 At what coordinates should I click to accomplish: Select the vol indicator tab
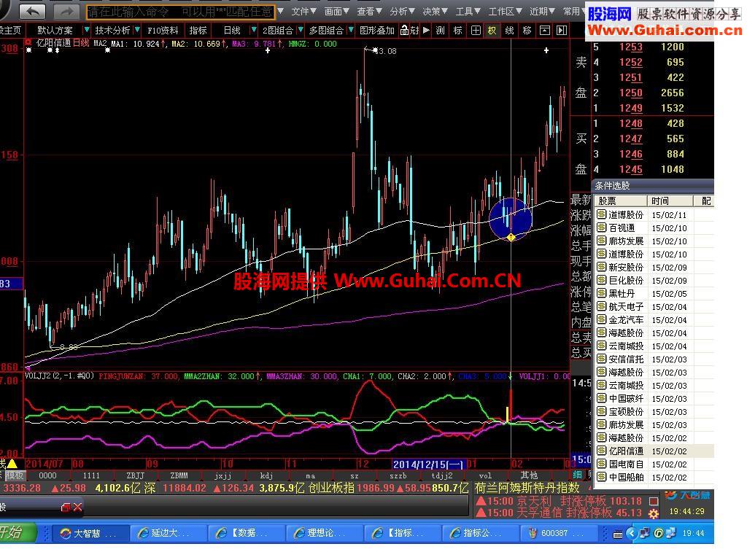pos(485,475)
